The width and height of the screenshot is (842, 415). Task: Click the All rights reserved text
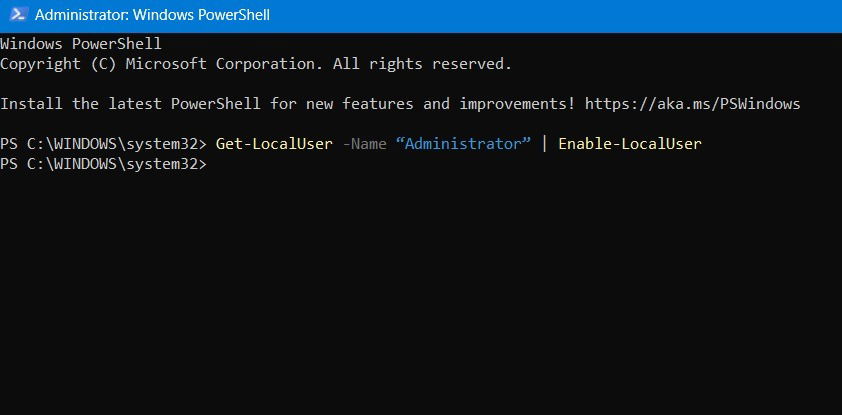pyautogui.click(x=423, y=64)
